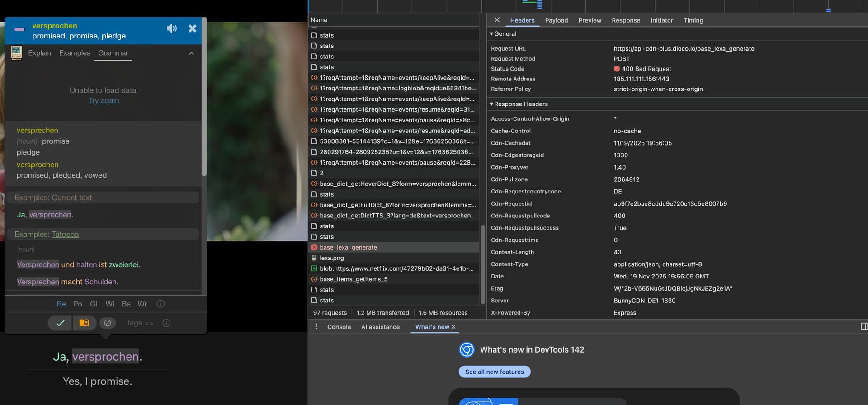Click See all new features button

pyautogui.click(x=494, y=372)
